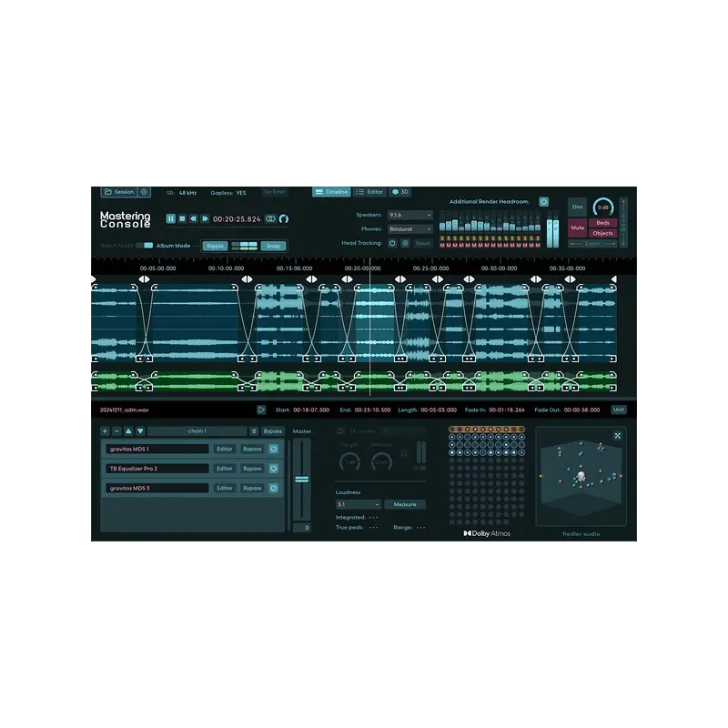Image resolution: width=728 pixels, height=728 pixels.
Task: Click the timecode display 00:20:25.824
Action: 237,219
